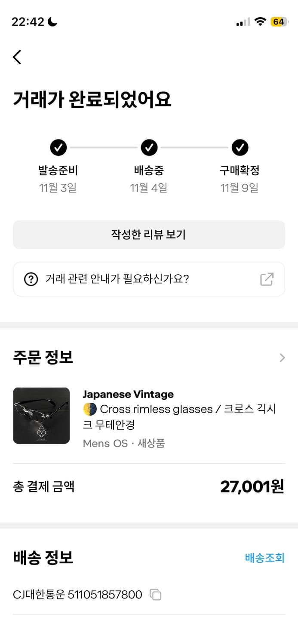Tap the back arrow at top left

click(x=17, y=57)
